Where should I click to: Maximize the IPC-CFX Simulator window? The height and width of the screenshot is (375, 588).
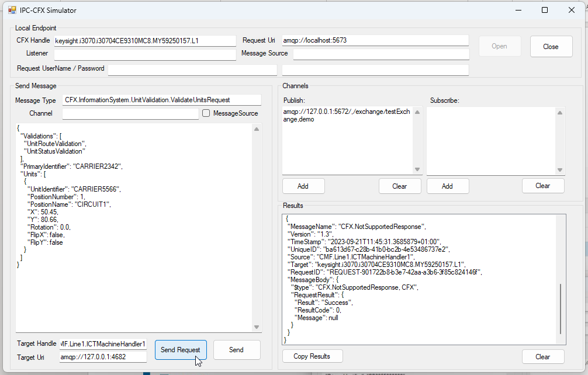pyautogui.click(x=545, y=10)
